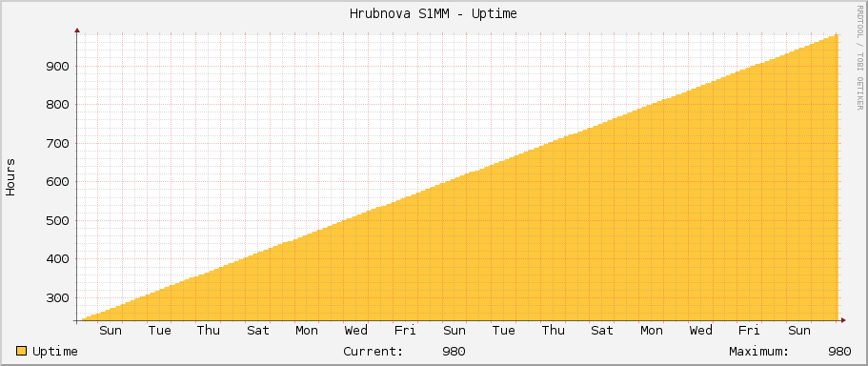
Task: Click the graph title Hrubnova S1MM - Uptime
Action: click(x=434, y=14)
